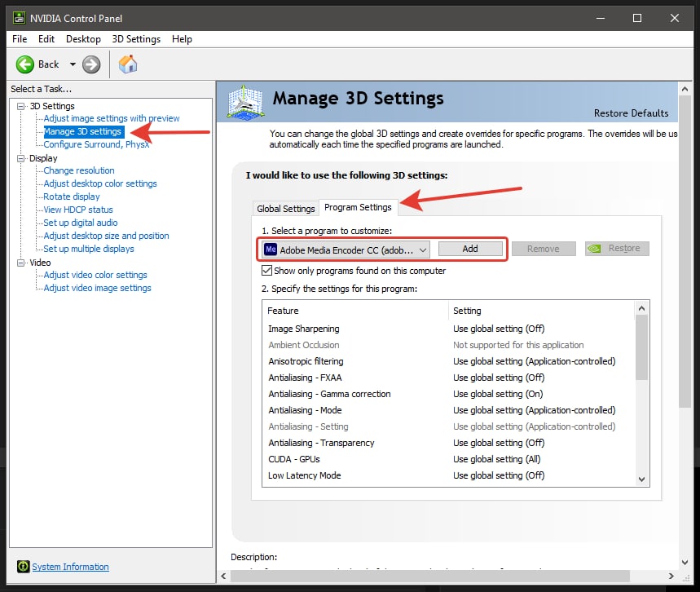
Task: Click the Feature column header
Action: [355, 311]
